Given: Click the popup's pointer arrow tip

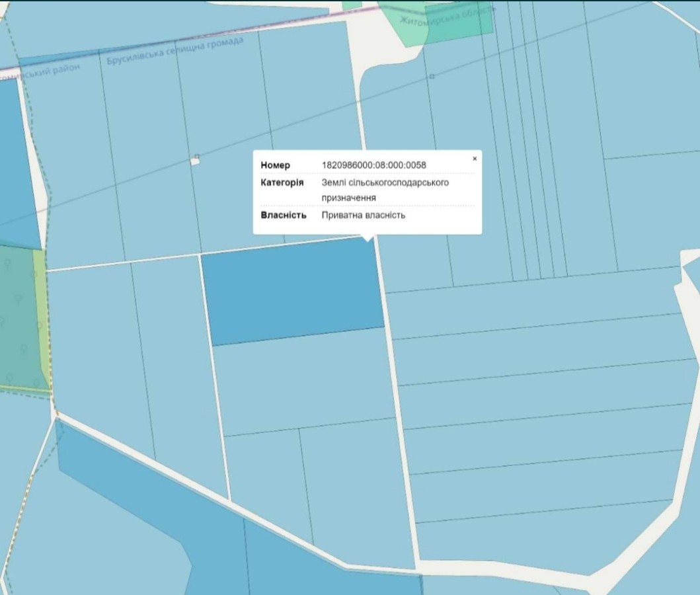Looking at the screenshot, I should point(368,241).
